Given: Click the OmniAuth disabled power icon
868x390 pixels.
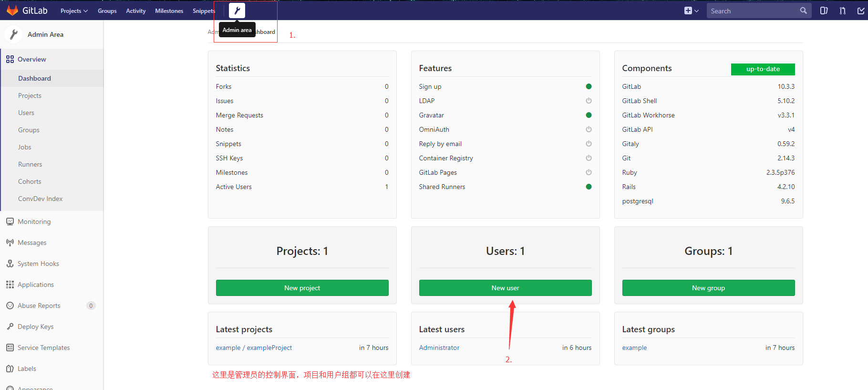Looking at the screenshot, I should (589, 129).
